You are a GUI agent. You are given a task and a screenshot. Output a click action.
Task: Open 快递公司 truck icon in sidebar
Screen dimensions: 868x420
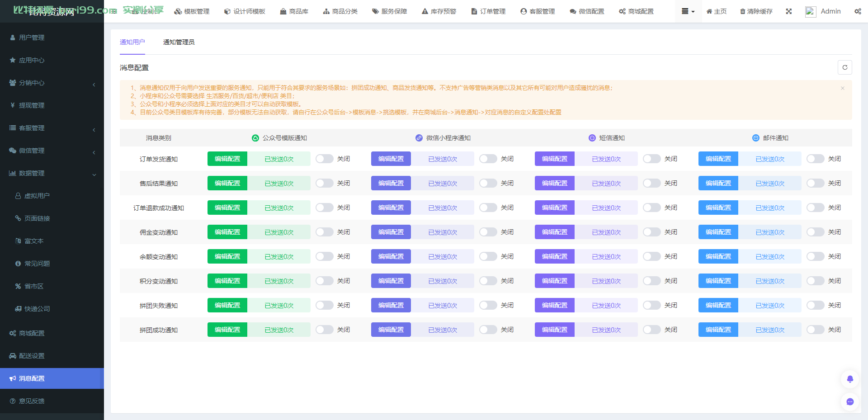[x=18, y=309]
